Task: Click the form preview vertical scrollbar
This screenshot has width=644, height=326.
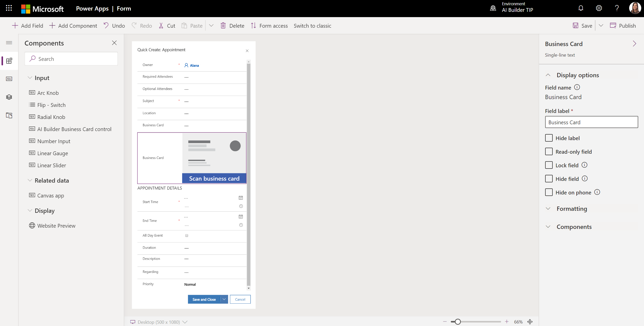Action: [249, 175]
